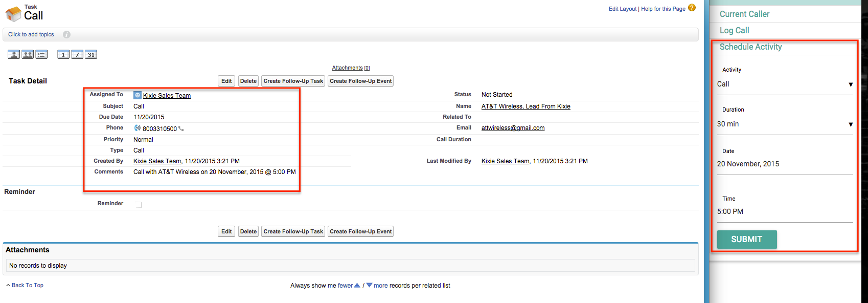
Task: Click the Time field showing 5:00 PM
Action: click(x=785, y=212)
